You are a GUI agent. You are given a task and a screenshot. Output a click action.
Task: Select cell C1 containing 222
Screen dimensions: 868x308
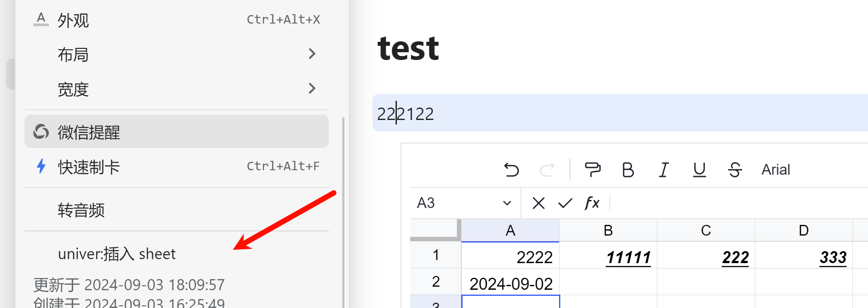pyautogui.click(x=706, y=255)
